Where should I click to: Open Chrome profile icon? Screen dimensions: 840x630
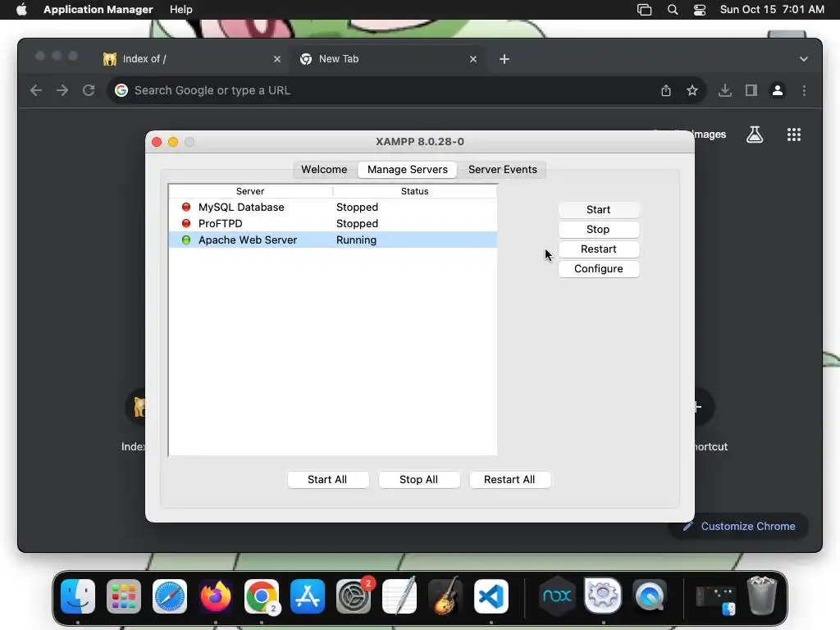pyautogui.click(x=778, y=90)
